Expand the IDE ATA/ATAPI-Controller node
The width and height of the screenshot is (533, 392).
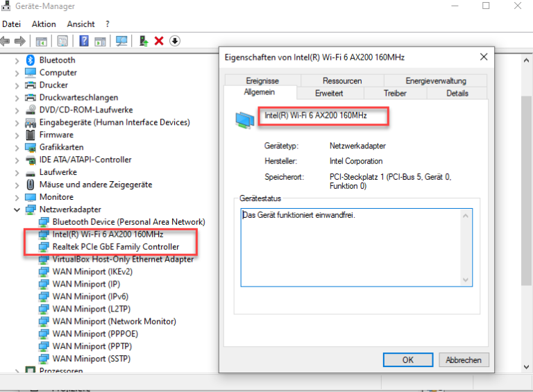coord(17,160)
